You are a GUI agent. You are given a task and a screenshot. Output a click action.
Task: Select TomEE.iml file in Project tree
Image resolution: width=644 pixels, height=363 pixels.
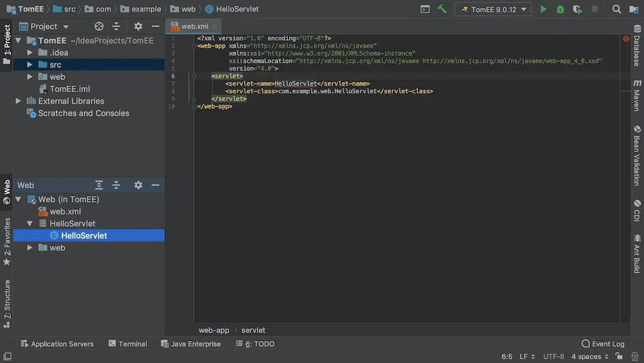(x=70, y=89)
